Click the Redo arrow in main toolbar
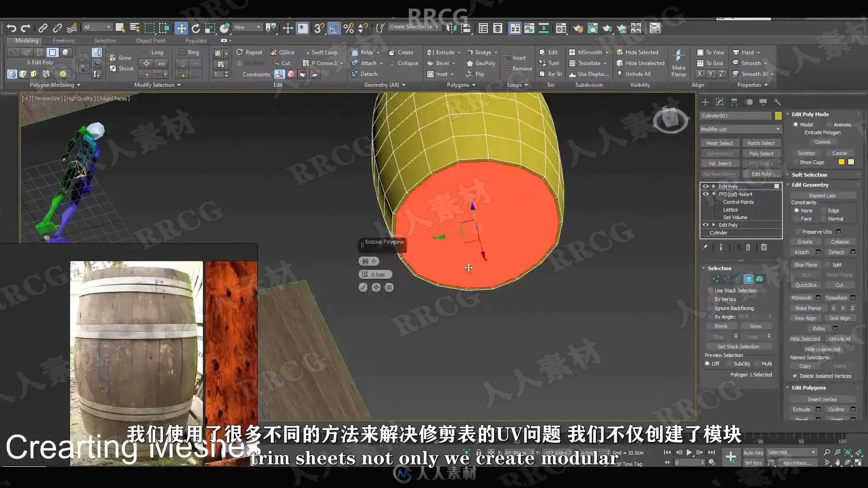 26,28
